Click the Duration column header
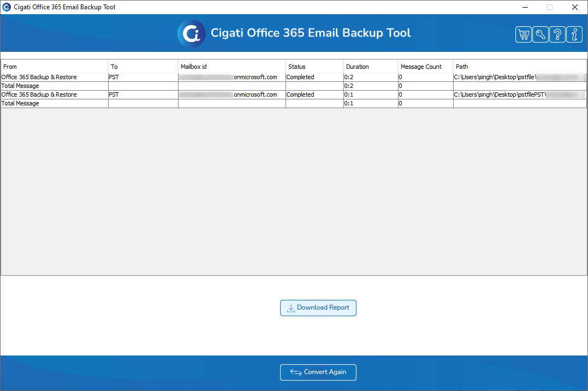 coord(371,67)
